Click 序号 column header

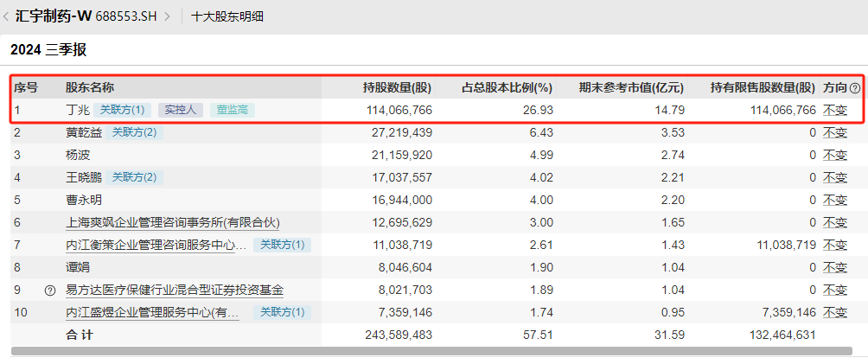[25, 87]
